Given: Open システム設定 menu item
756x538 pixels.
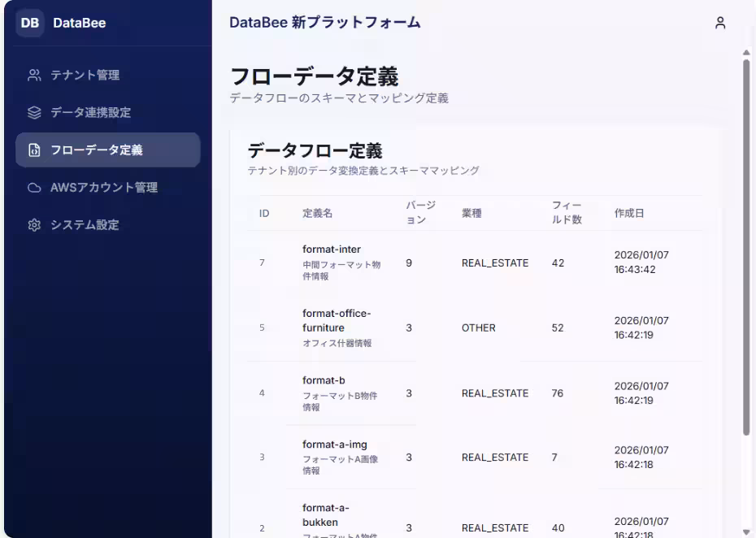Looking at the screenshot, I should click(x=108, y=225).
